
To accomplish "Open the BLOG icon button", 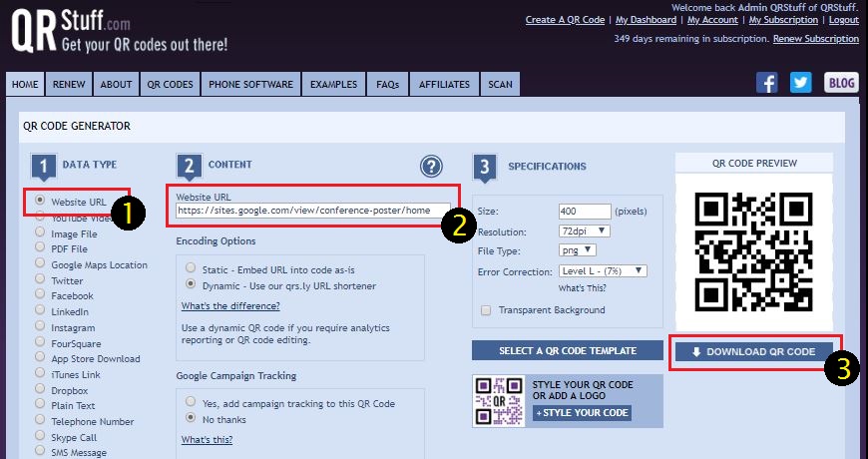I will click(841, 83).
